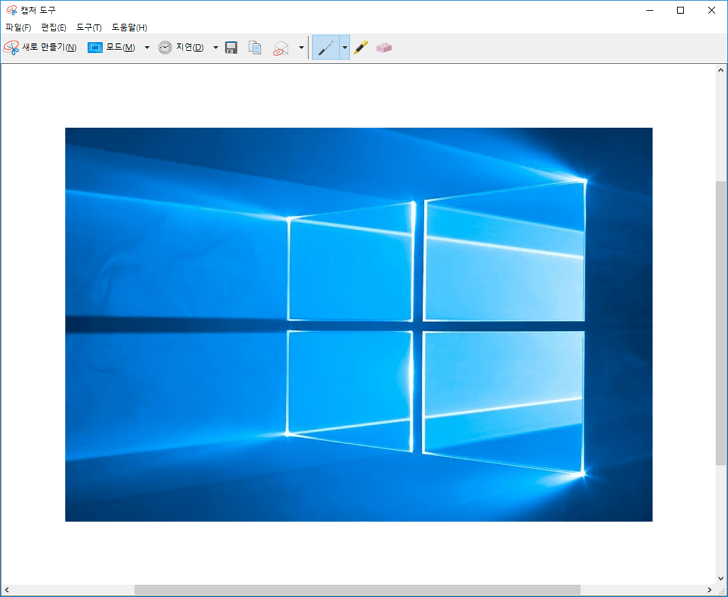Click the captured Windows wallpaper image
This screenshot has height=597, width=728.
point(359,324)
